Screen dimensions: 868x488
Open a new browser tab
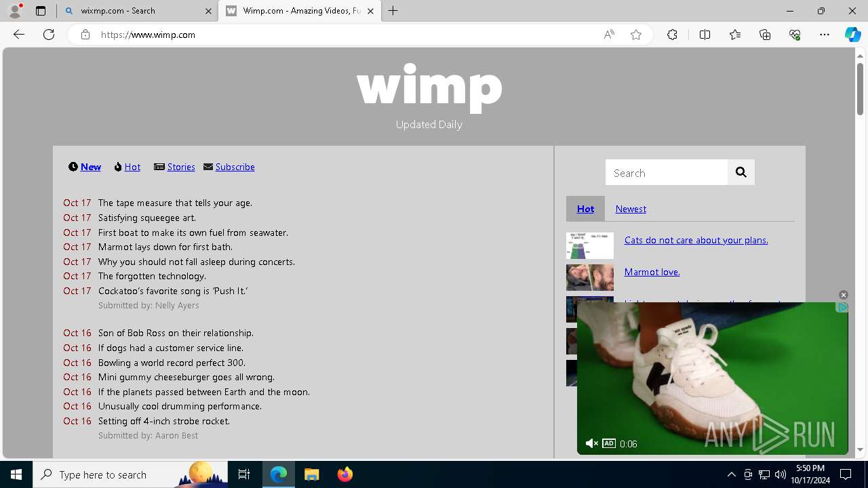[393, 11]
